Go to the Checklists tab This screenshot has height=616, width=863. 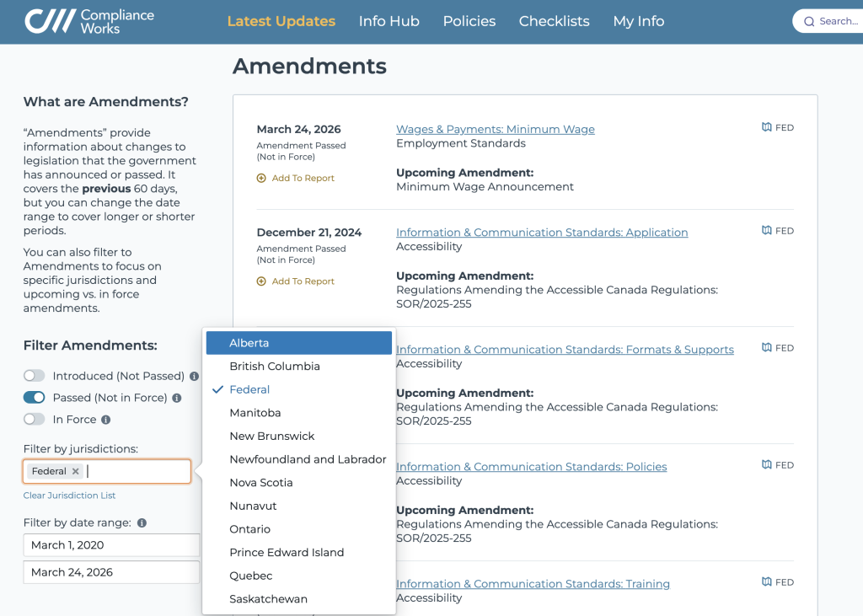(x=554, y=22)
